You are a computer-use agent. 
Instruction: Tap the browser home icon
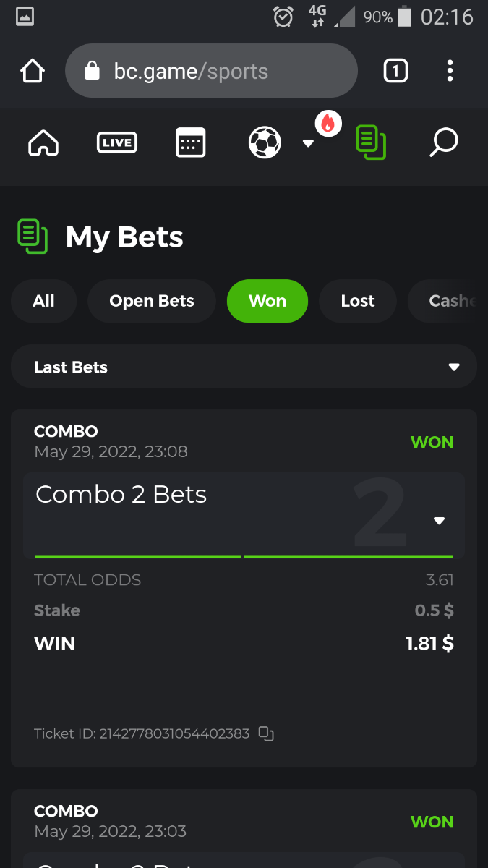(x=32, y=71)
